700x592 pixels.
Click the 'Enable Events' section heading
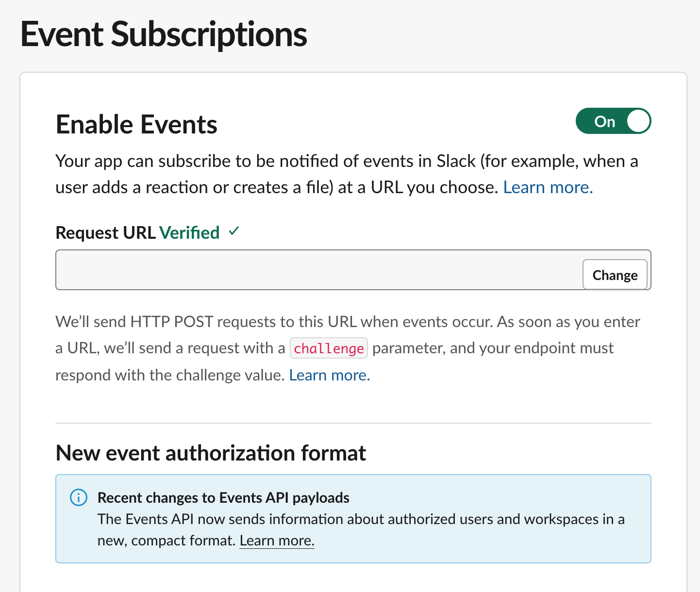(136, 125)
